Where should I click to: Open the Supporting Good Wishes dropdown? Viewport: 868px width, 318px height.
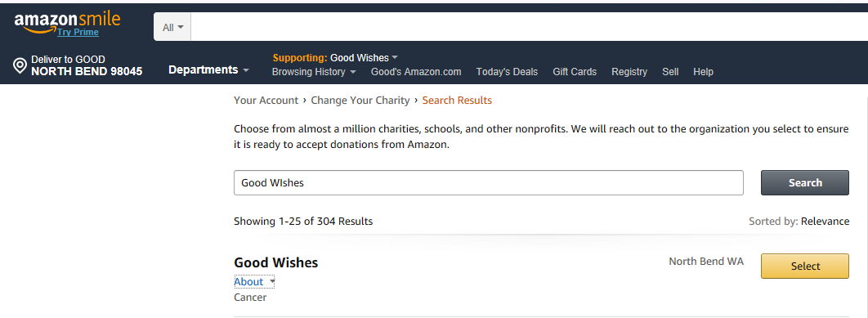click(x=335, y=57)
